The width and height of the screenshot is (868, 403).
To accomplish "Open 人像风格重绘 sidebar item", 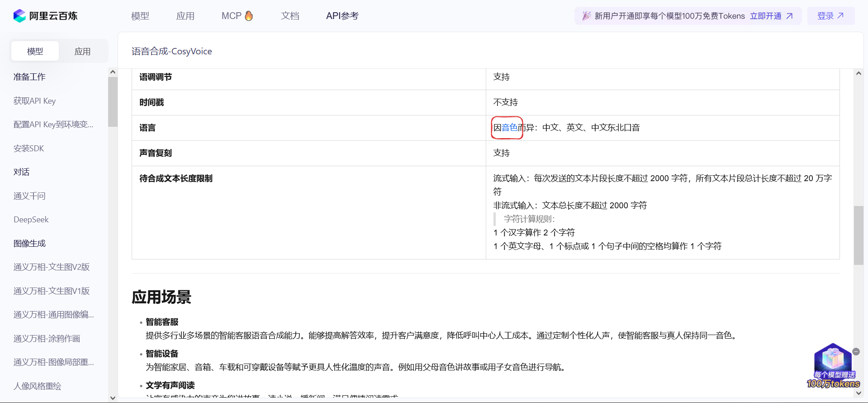I will tap(38, 386).
